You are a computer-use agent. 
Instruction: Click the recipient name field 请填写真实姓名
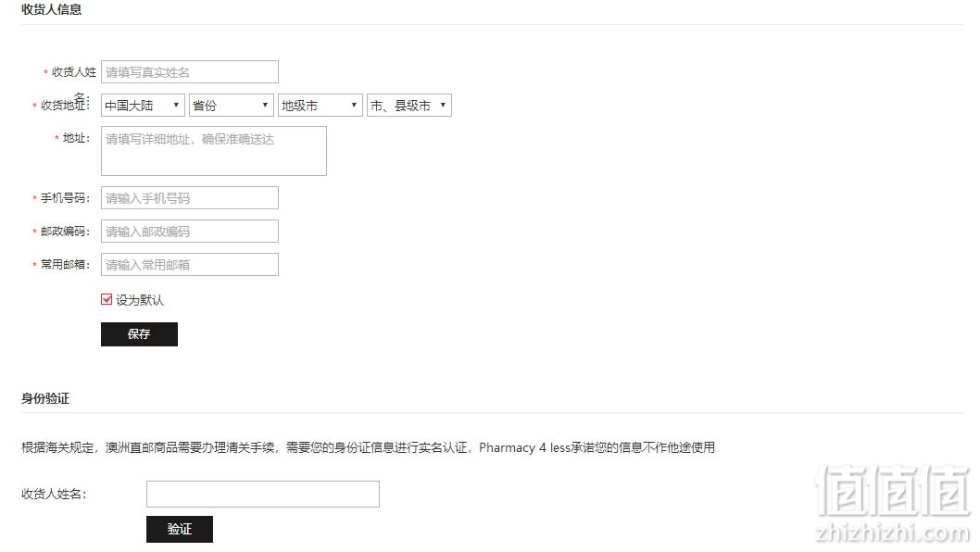pyautogui.click(x=189, y=72)
